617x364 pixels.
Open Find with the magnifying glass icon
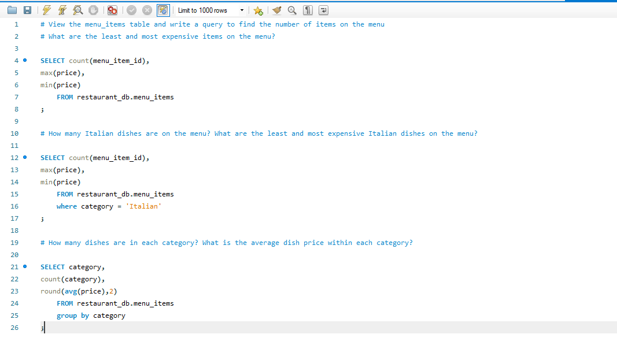(x=293, y=10)
